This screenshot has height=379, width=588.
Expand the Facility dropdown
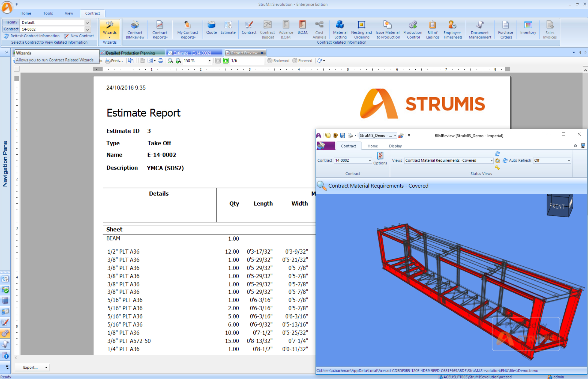pyautogui.click(x=87, y=22)
